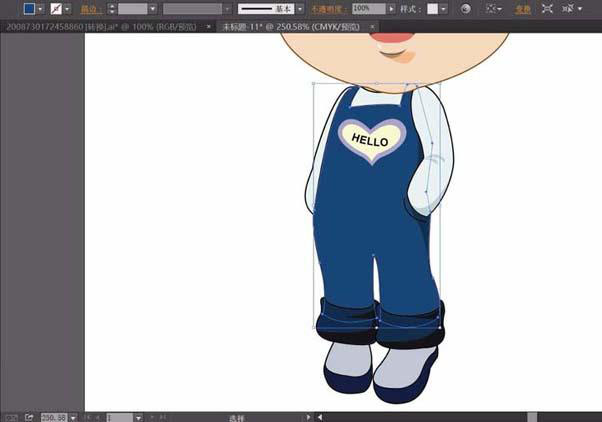Open the opacity slider arrow
This screenshot has width=602, height=422.
[x=391, y=9]
